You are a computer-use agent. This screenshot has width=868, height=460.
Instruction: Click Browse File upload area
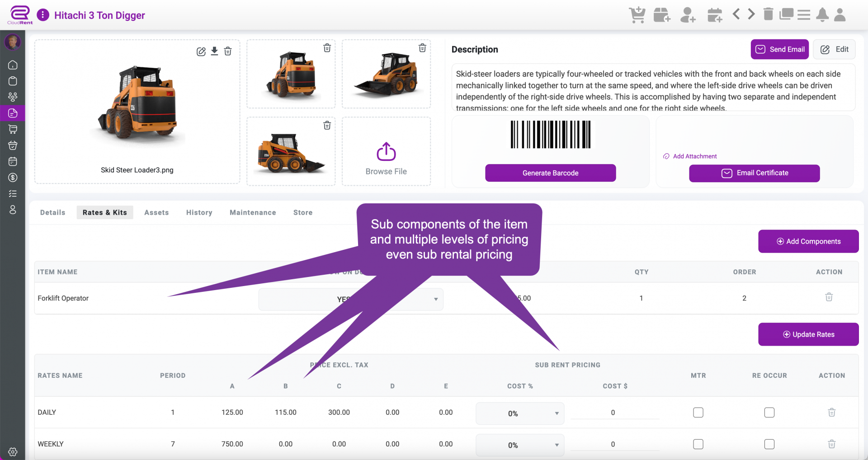[386, 151]
